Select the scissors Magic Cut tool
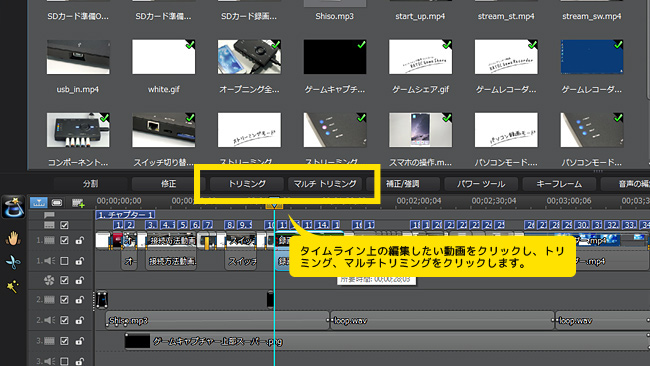 tap(13, 262)
